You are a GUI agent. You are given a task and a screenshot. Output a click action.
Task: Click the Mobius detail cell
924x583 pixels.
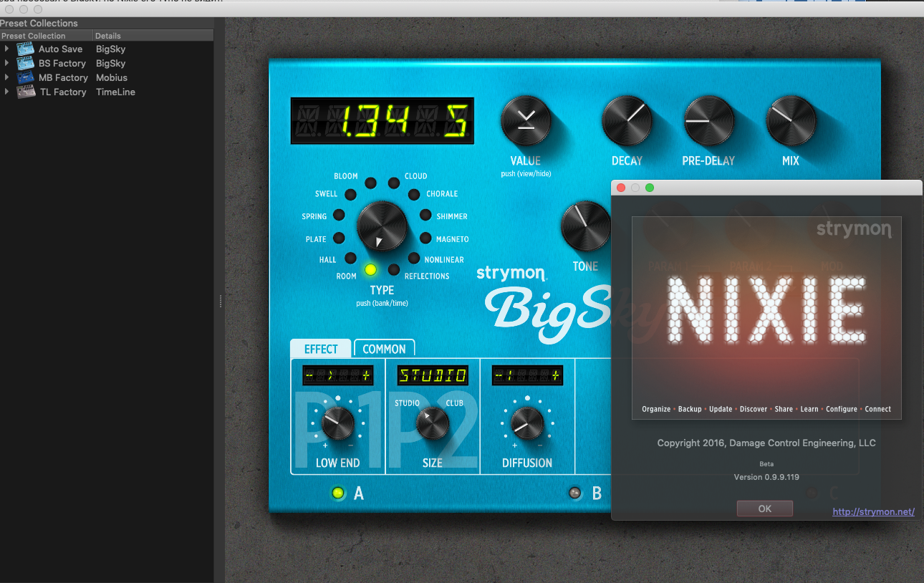tap(112, 77)
